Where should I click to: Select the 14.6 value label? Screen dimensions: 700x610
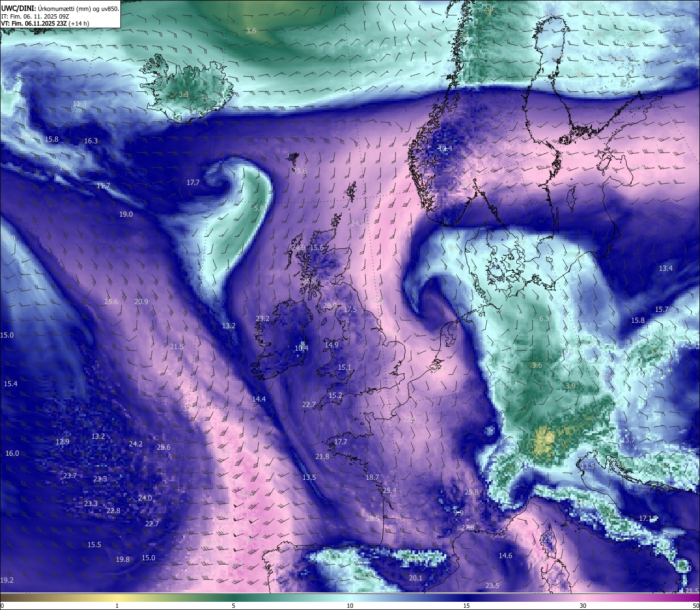505,556
